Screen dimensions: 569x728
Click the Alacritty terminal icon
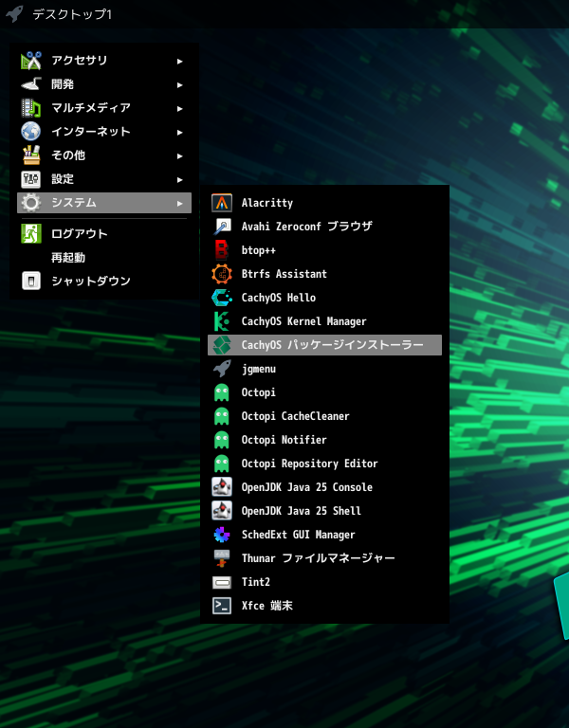pos(222,203)
